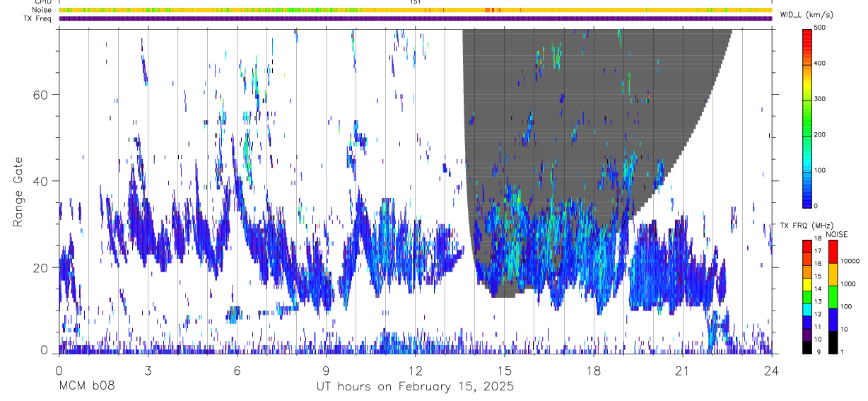Screen dimensions: 868x401
Task: Click the '1000' label on the NOISE legend
Action: (x=849, y=284)
